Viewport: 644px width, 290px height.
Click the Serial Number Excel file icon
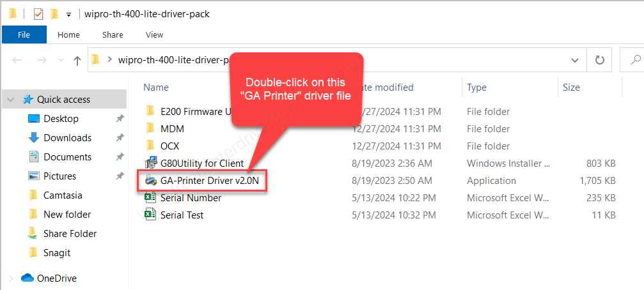[151, 198]
